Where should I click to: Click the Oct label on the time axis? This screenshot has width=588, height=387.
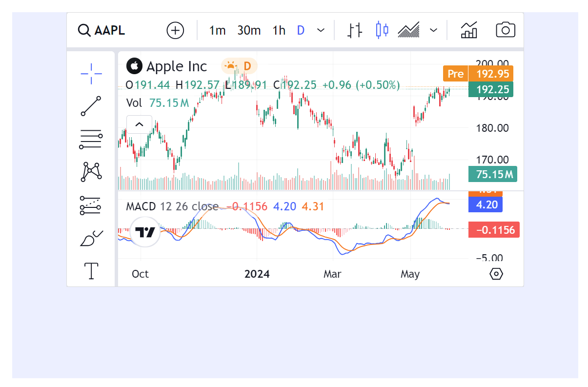coord(140,274)
